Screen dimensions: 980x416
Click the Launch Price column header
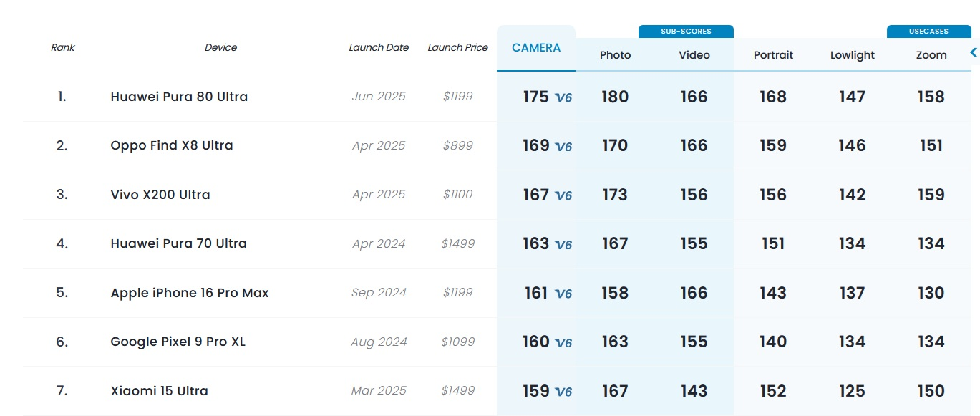[457, 47]
